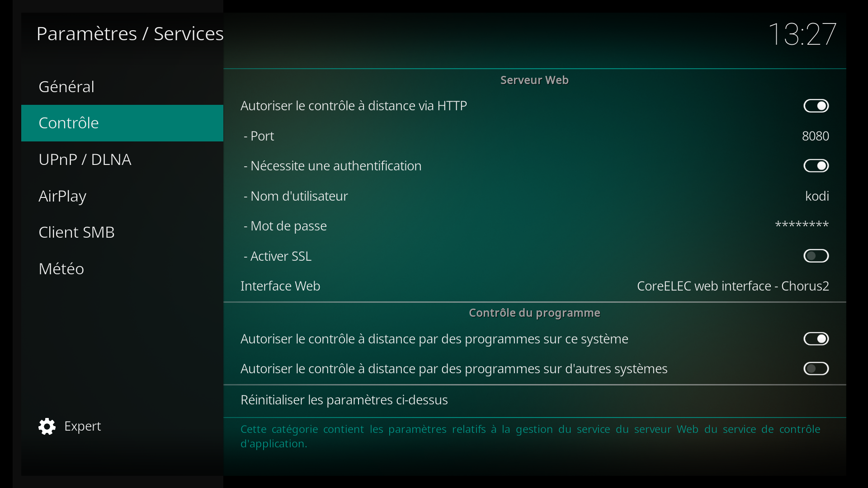The width and height of the screenshot is (868, 488).
Task: Open the Interface Web selection 'CoreELEC web interface - Chorus2'
Action: 733,286
